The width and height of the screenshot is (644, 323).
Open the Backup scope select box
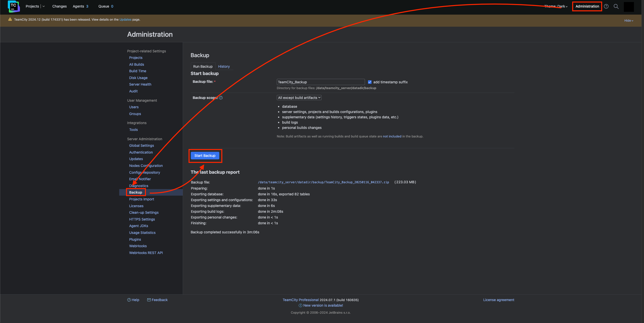[x=299, y=98]
